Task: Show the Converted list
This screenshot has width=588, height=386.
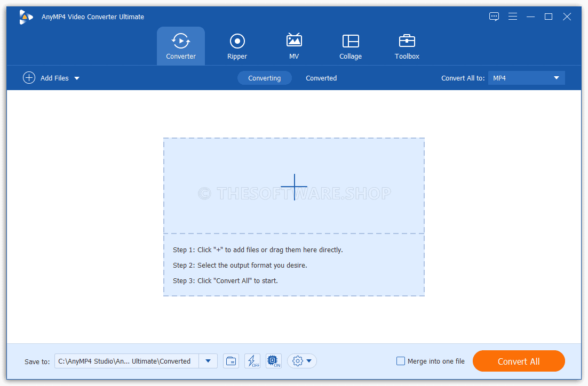Action: 321,78
